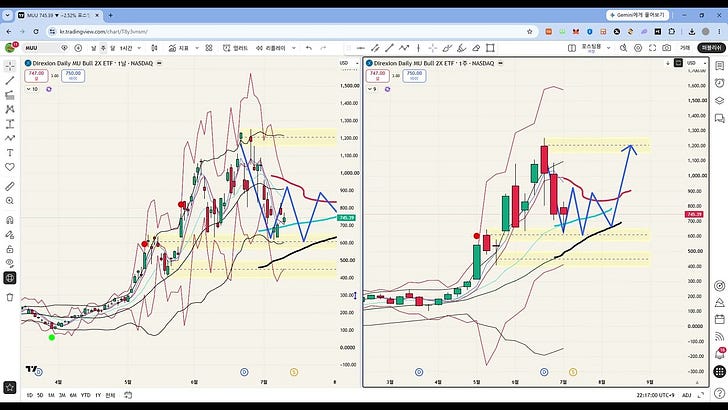Create an alert with 얼러트 button
Viewport: 728px width, 410px height.
click(236, 48)
